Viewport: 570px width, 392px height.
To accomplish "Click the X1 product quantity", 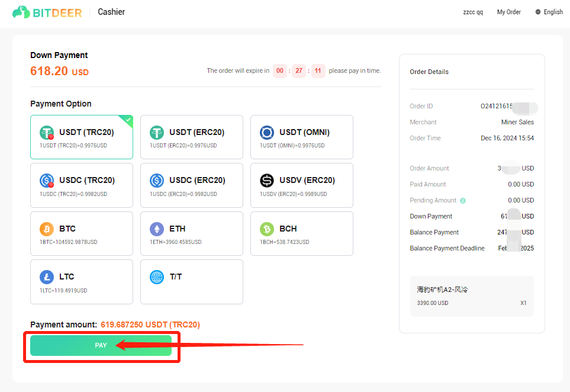I will pos(523,303).
